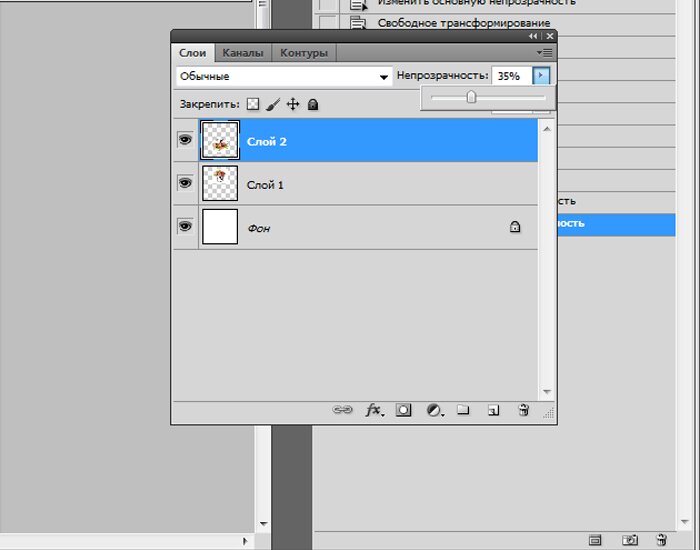
Task: Collapse Layers panel double-arrow icon
Action: point(533,36)
